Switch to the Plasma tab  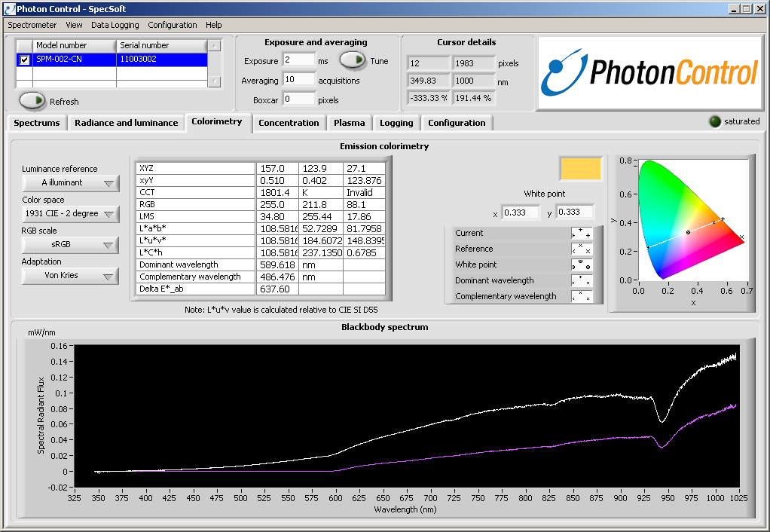click(349, 123)
